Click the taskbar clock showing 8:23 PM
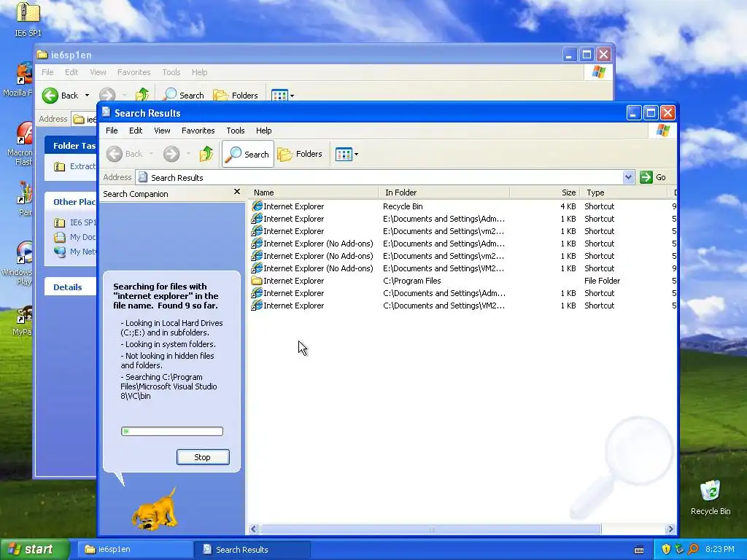The width and height of the screenshot is (747, 560). [x=719, y=549]
